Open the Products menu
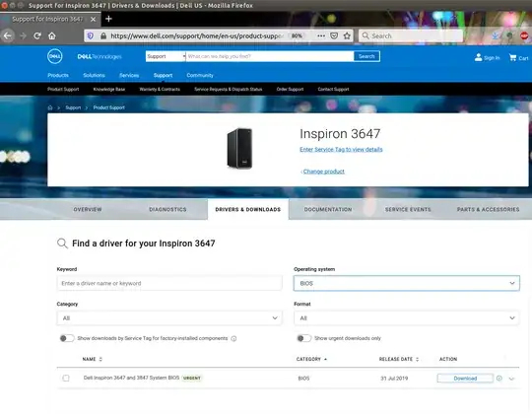532x418 pixels. pyautogui.click(x=58, y=75)
